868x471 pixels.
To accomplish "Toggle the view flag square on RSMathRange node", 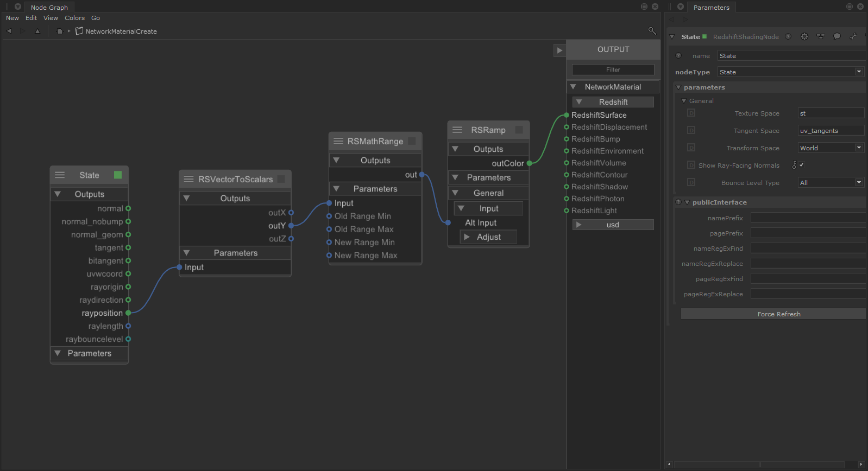I will click(412, 141).
